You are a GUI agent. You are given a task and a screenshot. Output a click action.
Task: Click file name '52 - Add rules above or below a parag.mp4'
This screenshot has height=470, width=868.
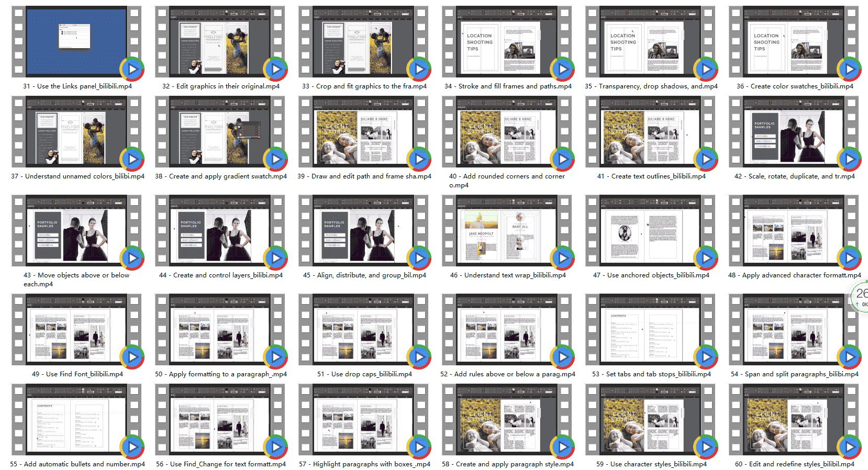point(508,374)
